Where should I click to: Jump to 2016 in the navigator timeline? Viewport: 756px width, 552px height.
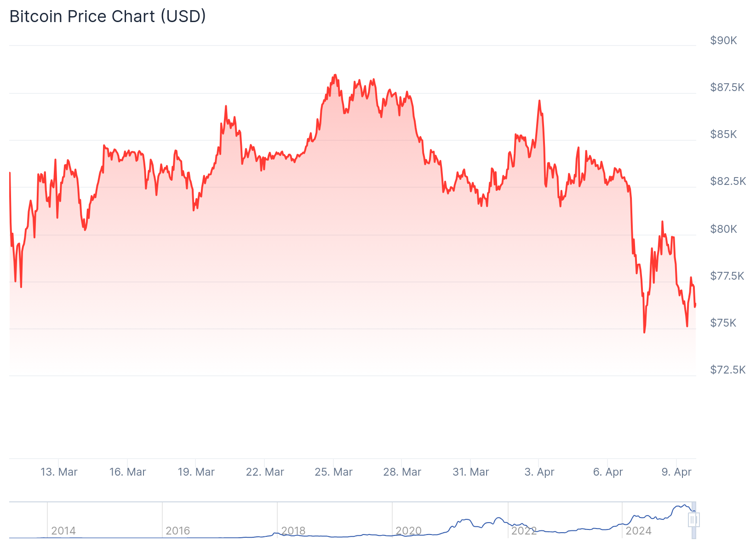(178, 531)
